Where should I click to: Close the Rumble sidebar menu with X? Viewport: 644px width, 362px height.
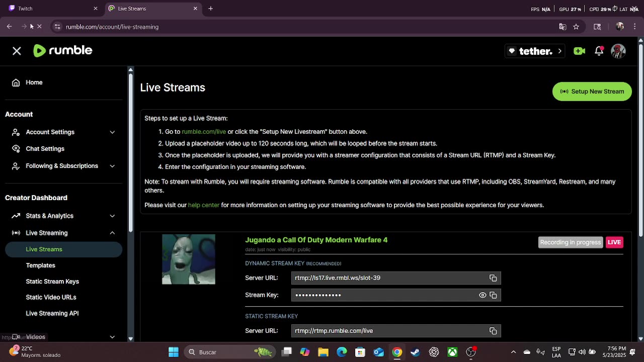[17, 51]
